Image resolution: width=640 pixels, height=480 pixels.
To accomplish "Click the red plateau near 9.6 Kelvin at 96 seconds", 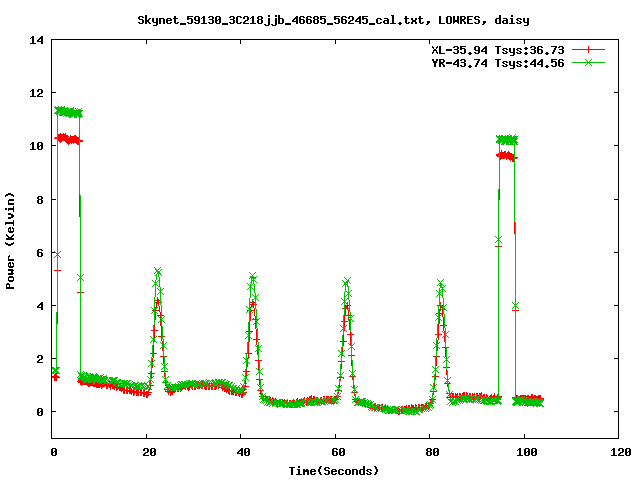I will point(507,156).
